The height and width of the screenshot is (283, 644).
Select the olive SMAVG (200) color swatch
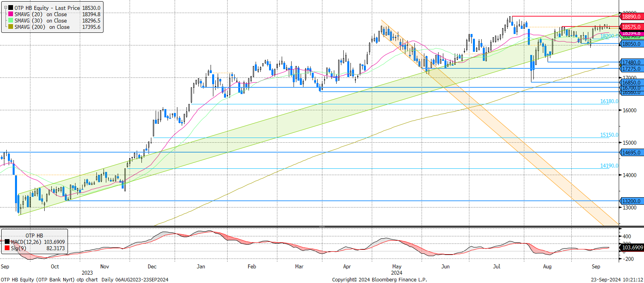point(11,27)
